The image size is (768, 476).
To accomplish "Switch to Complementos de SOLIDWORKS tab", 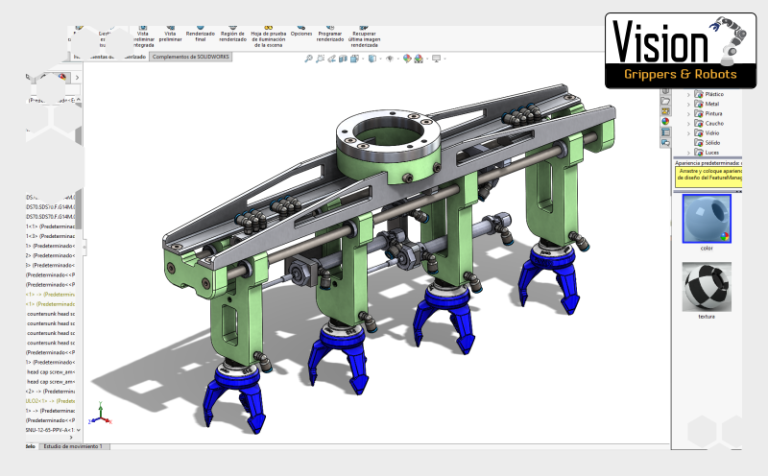I will click(191, 57).
